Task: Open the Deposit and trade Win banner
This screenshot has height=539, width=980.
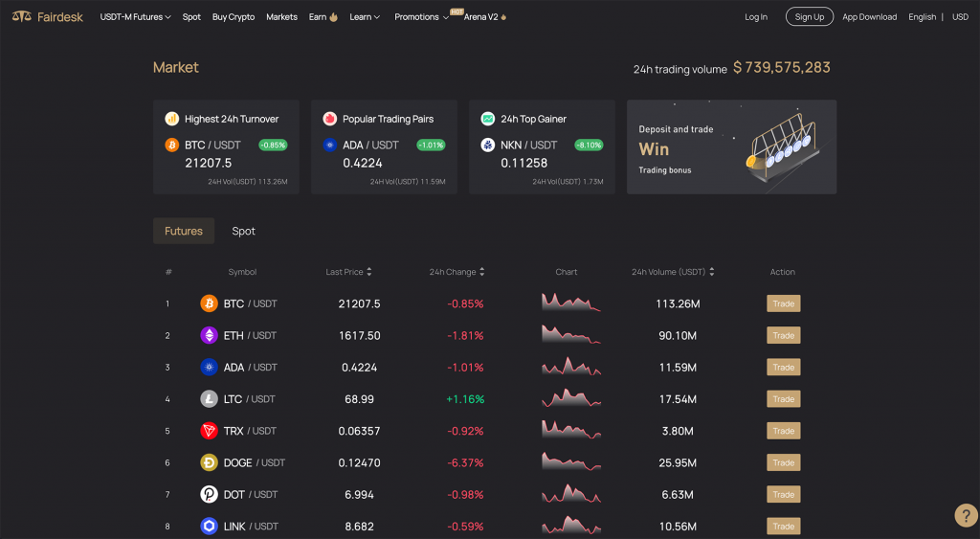Action: [x=731, y=146]
